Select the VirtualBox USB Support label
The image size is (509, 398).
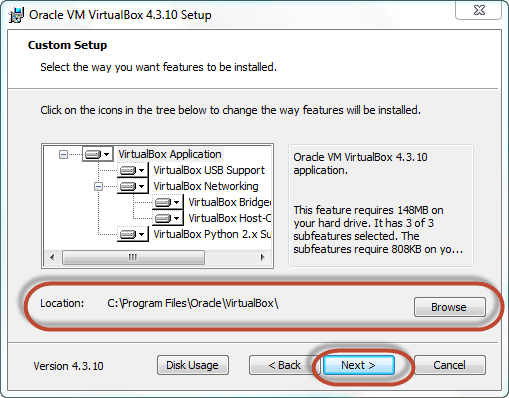pos(209,170)
